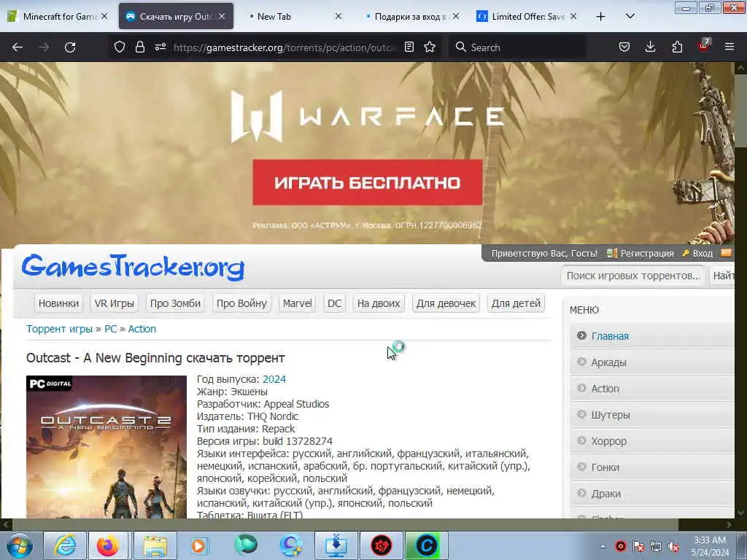Open the DC category button
This screenshot has height=560, width=747.
point(334,303)
